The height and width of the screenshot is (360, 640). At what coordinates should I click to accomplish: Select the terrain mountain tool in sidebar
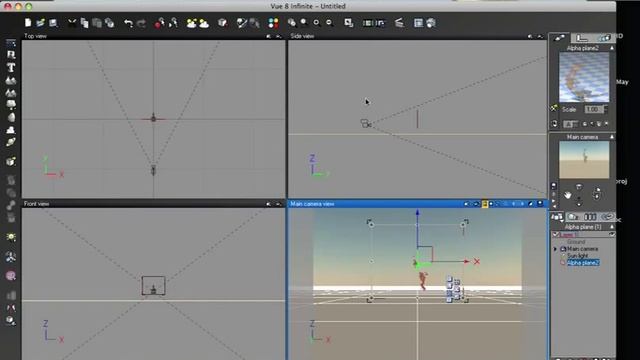pos(11,80)
